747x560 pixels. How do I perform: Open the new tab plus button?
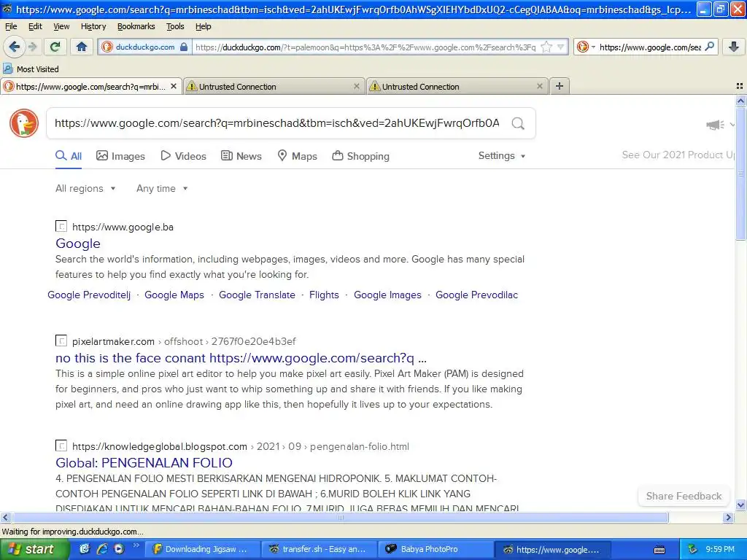[560, 86]
